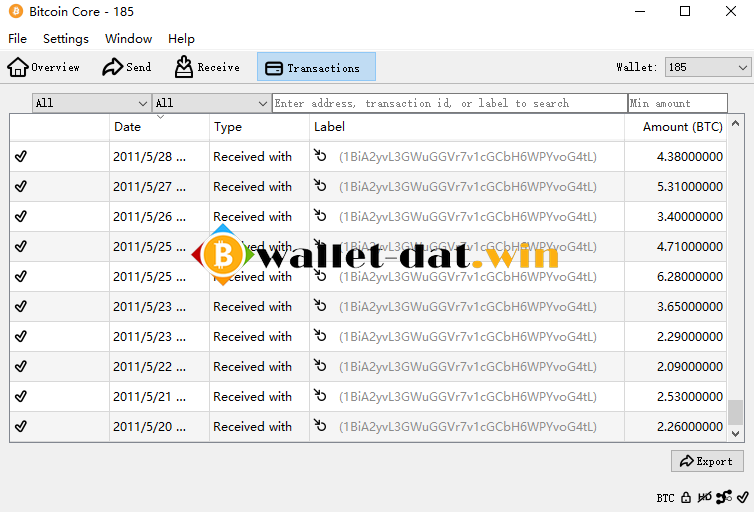Image resolution: width=754 pixels, height=512 pixels.
Task: Select the address label in 2.29000000 row
Action: pos(468,337)
